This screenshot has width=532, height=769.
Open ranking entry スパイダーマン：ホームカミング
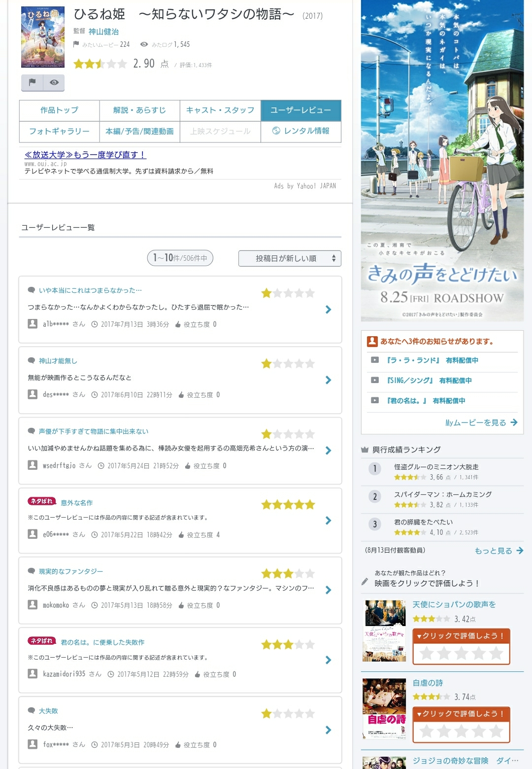coord(443,494)
